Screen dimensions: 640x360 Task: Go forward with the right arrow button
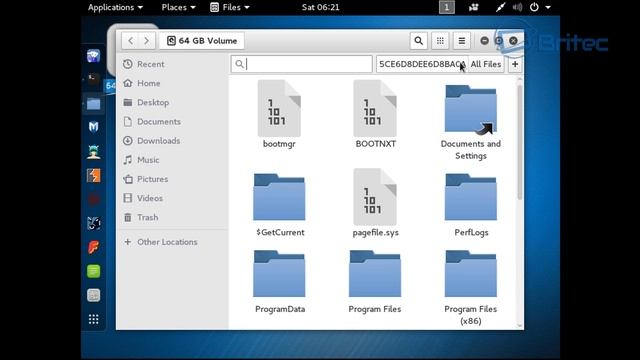click(x=147, y=41)
